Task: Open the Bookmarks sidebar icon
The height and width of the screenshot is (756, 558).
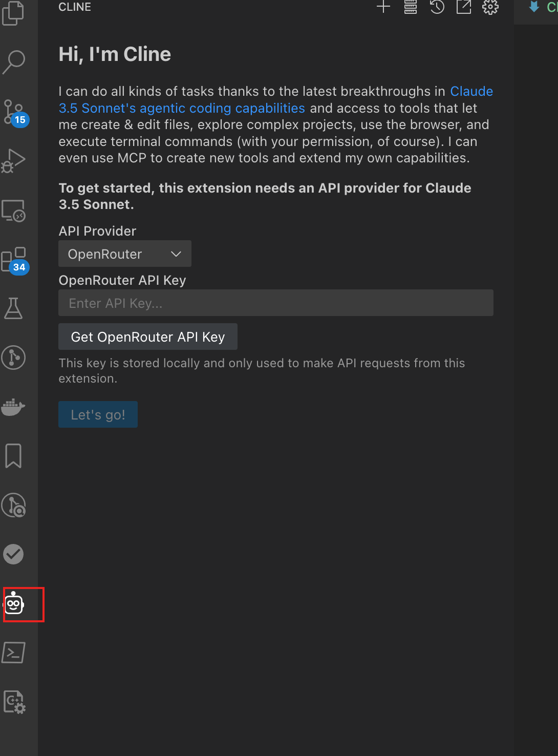Action: [x=13, y=456]
